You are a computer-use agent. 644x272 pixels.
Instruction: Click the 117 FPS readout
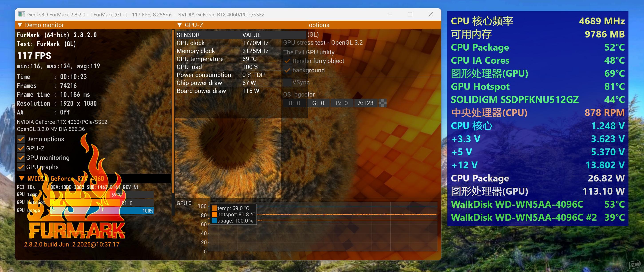(x=34, y=55)
